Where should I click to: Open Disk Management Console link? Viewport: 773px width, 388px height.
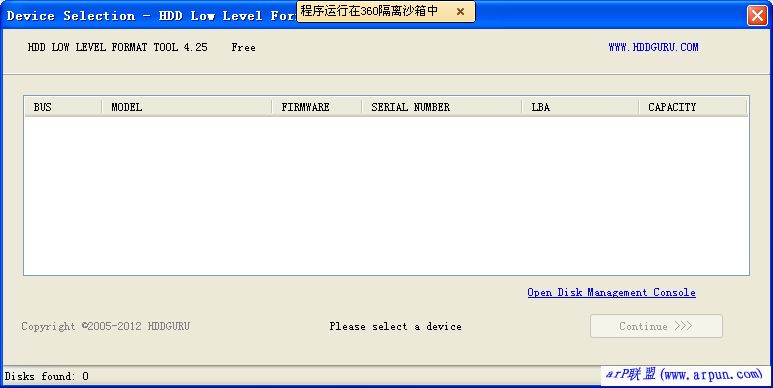click(x=611, y=292)
